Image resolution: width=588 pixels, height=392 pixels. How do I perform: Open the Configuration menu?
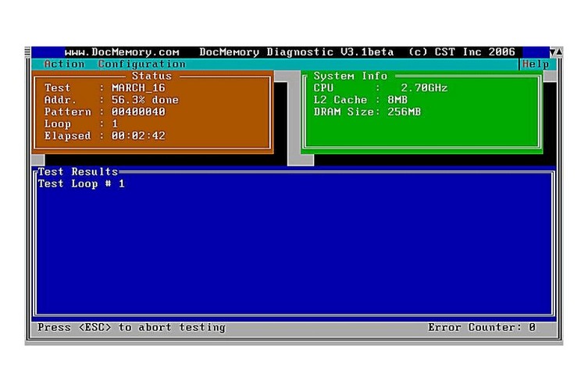coord(142,64)
